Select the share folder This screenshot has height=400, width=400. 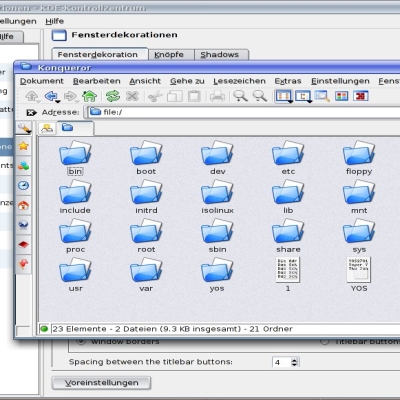(x=288, y=236)
